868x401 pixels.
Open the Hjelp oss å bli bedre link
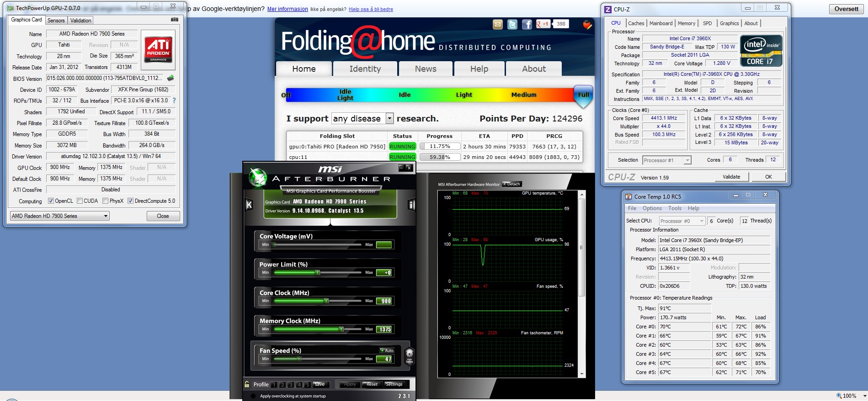click(x=371, y=9)
